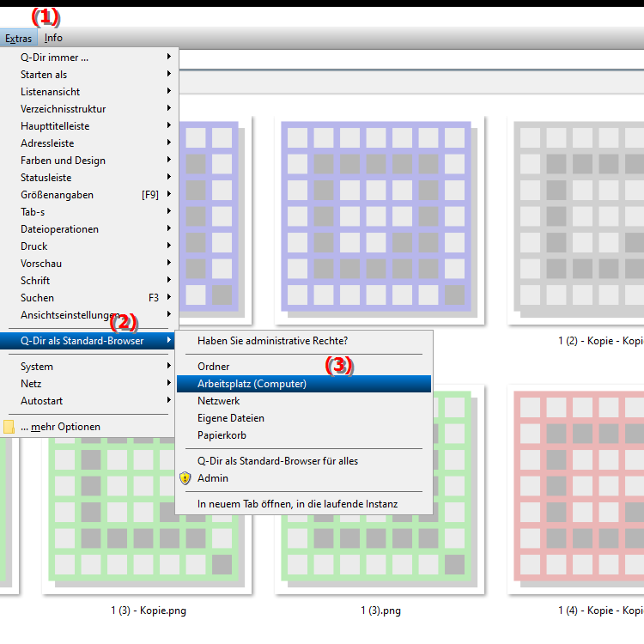Open the Autostart submenu

[x=88, y=401]
